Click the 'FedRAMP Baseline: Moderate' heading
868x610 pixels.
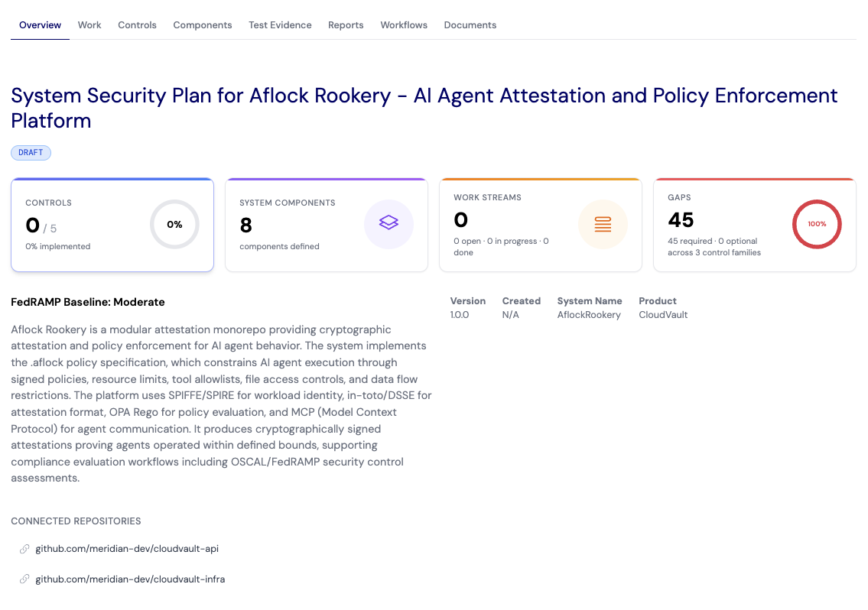[88, 302]
